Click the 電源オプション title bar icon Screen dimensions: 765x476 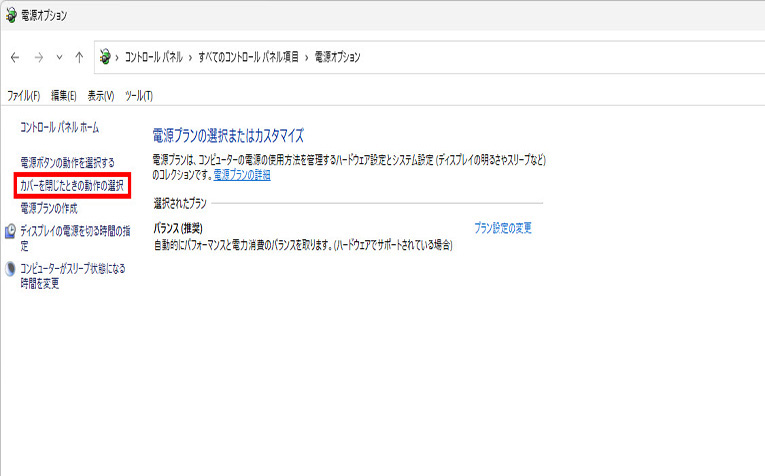(x=10, y=17)
